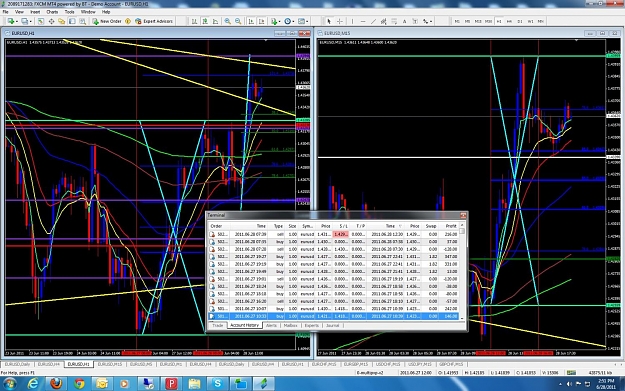625x391 pixels.
Task: Click the New Chart toolbar icon
Action: 10,21
